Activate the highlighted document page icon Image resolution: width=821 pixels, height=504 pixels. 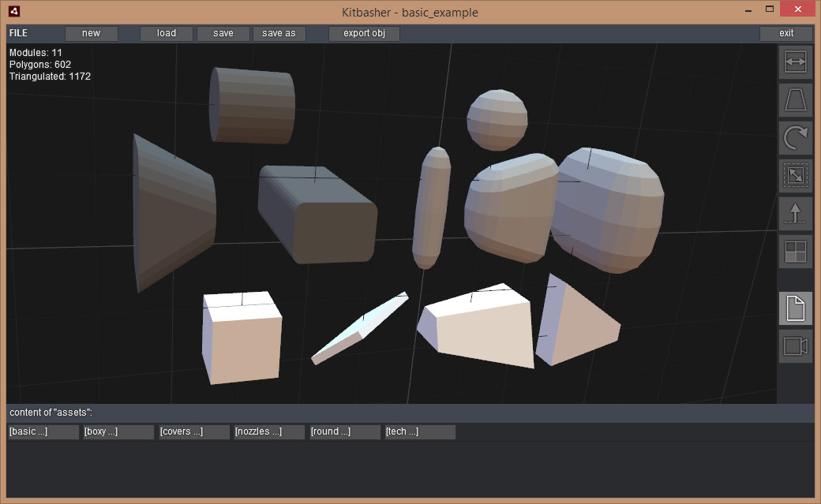(795, 308)
